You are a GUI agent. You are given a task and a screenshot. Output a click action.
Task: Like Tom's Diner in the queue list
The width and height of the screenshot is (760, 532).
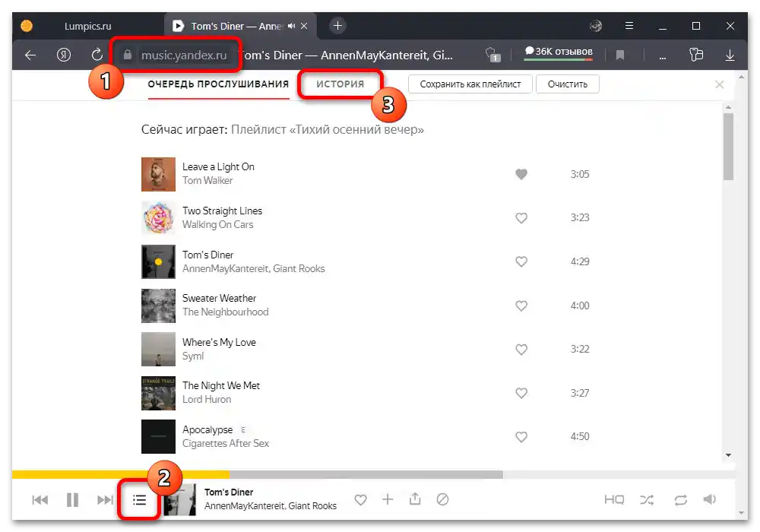[x=521, y=261]
